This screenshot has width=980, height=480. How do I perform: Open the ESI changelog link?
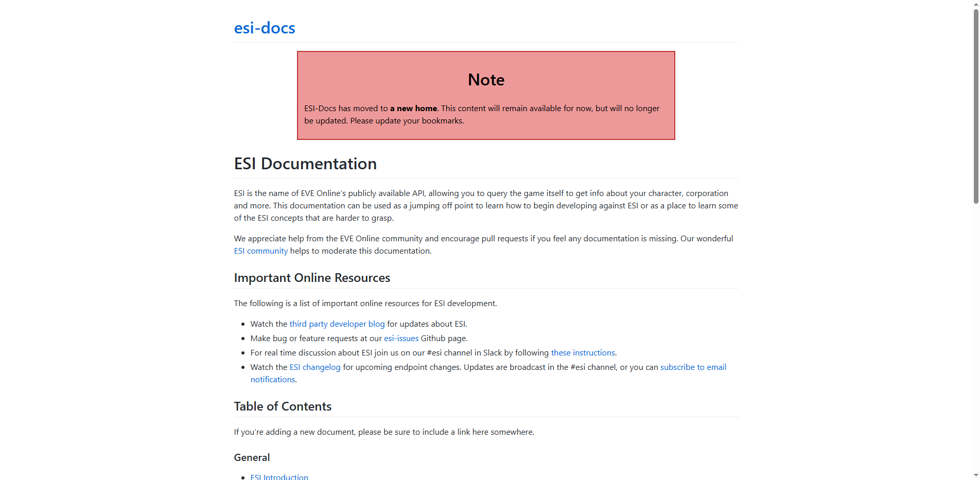314,367
